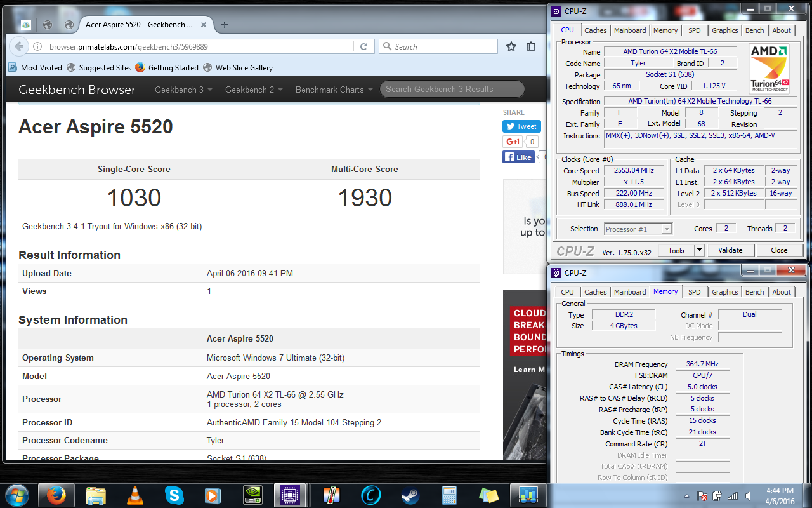Open Steam from the taskbar
Screen dimensions: 812x508
tap(410, 495)
